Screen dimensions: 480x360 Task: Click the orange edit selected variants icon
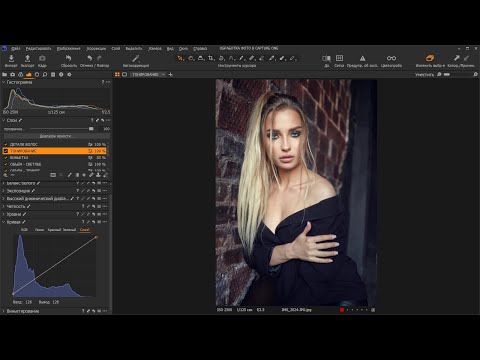click(430, 58)
